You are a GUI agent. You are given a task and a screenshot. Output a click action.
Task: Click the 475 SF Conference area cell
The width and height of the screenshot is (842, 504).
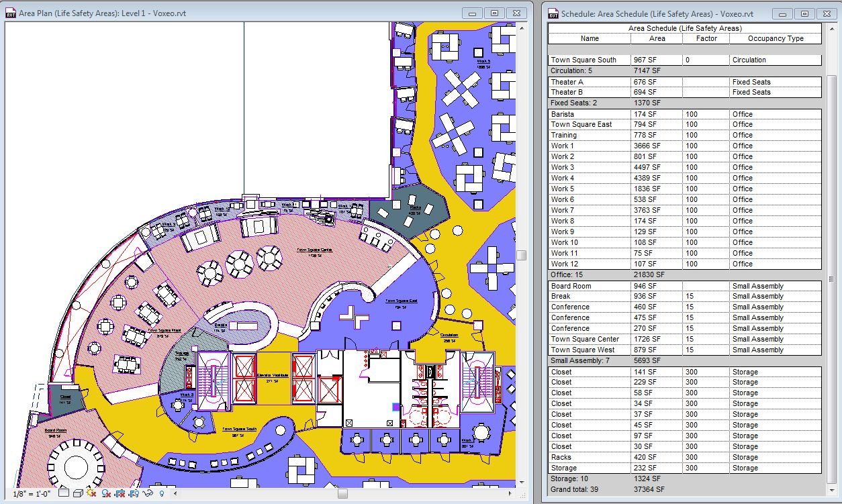tap(657, 317)
